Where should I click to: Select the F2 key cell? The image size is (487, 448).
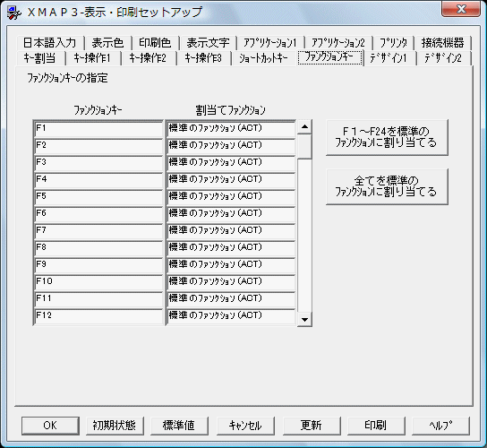[98, 146]
